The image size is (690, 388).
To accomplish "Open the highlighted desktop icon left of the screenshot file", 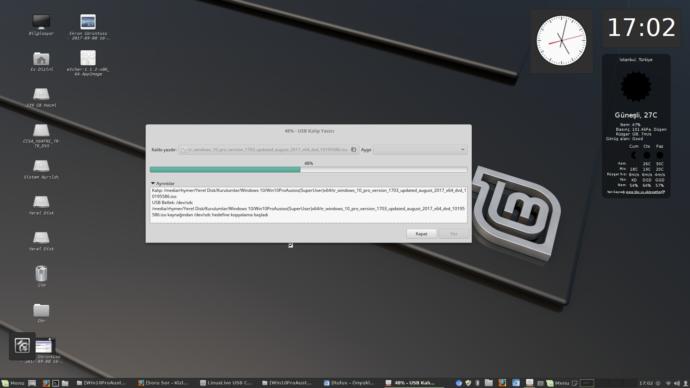I will [22, 345].
